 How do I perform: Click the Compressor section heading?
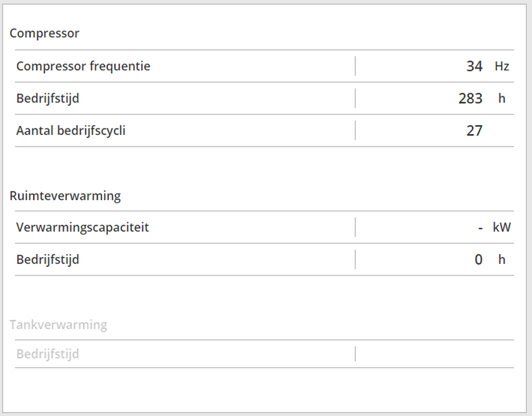tap(44, 33)
